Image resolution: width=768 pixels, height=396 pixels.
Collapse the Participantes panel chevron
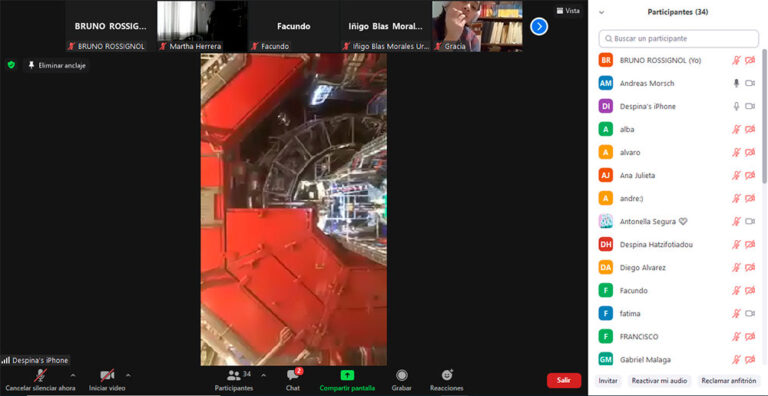[601, 12]
